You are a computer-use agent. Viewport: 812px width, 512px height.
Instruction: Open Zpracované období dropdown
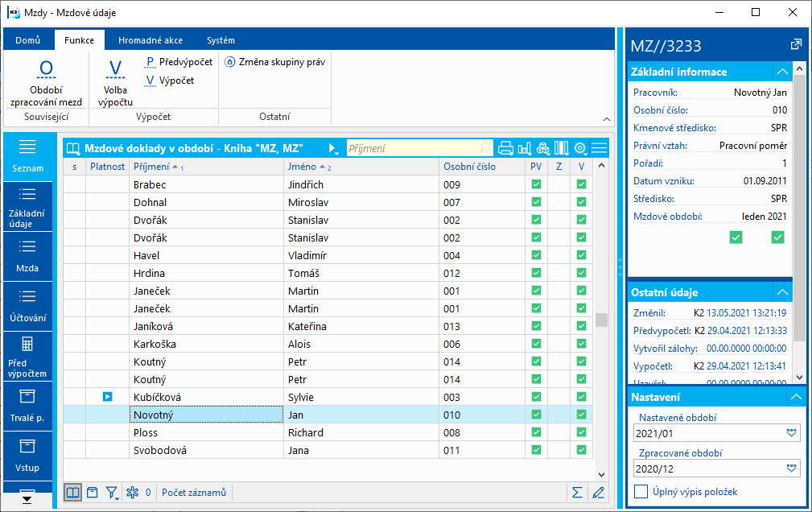791,469
